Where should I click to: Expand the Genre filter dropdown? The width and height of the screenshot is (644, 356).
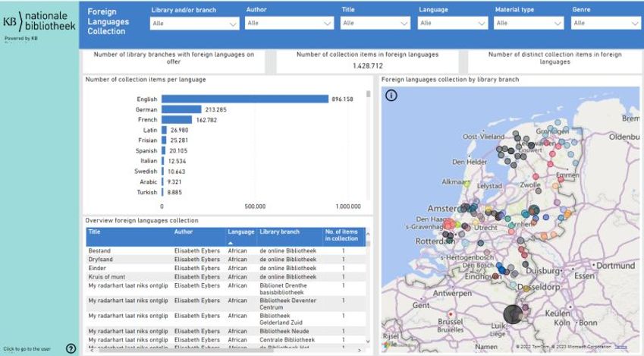click(607, 24)
